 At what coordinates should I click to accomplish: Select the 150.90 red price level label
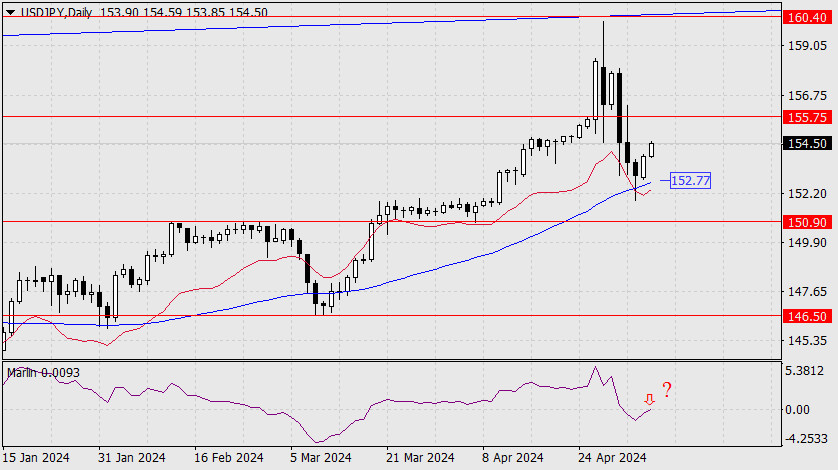pos(807,222)
